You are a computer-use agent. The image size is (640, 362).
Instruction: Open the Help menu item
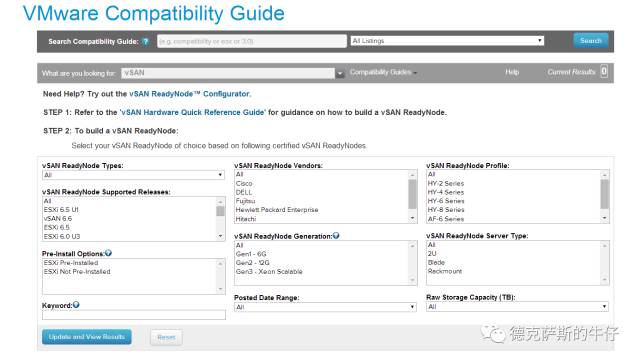(x=512, y=72)
